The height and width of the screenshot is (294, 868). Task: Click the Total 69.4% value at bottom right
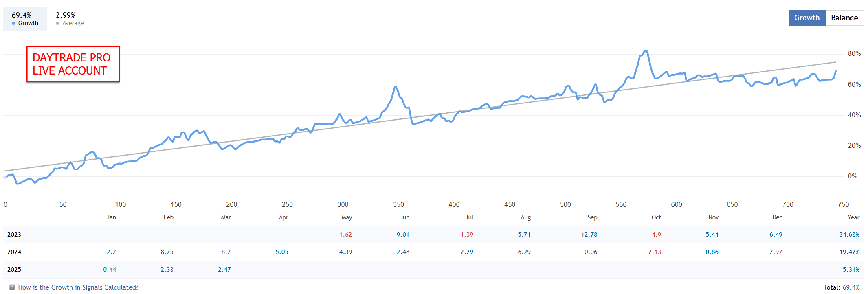click(x=851, y=287)
